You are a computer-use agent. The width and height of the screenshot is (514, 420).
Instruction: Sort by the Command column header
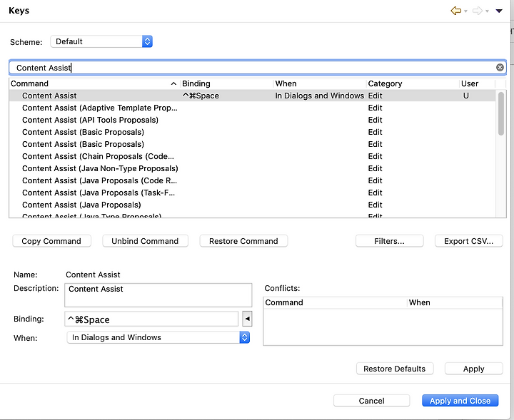point(94,83)
